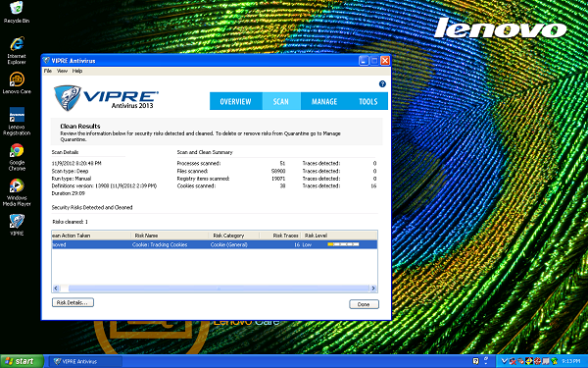Launch Google Chrome from the desktop
The image size is (588, 368).
click(x=17, y=157)
